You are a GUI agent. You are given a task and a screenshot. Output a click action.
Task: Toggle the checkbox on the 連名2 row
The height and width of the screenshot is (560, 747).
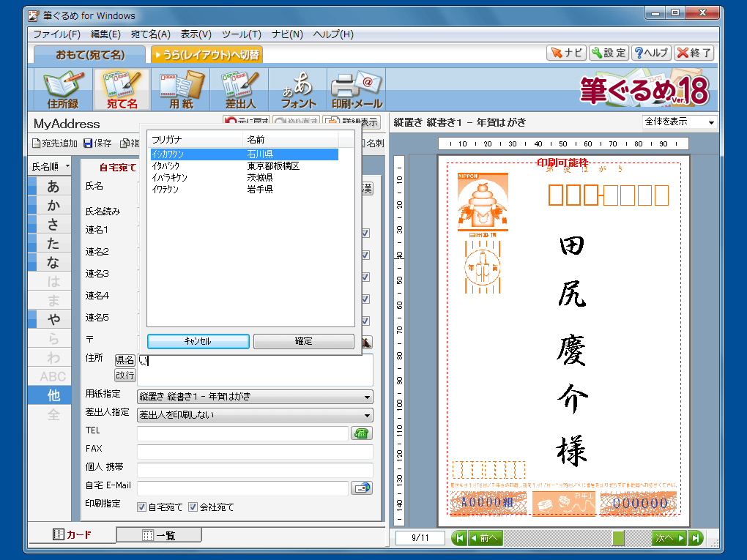[x=365, y=255]
